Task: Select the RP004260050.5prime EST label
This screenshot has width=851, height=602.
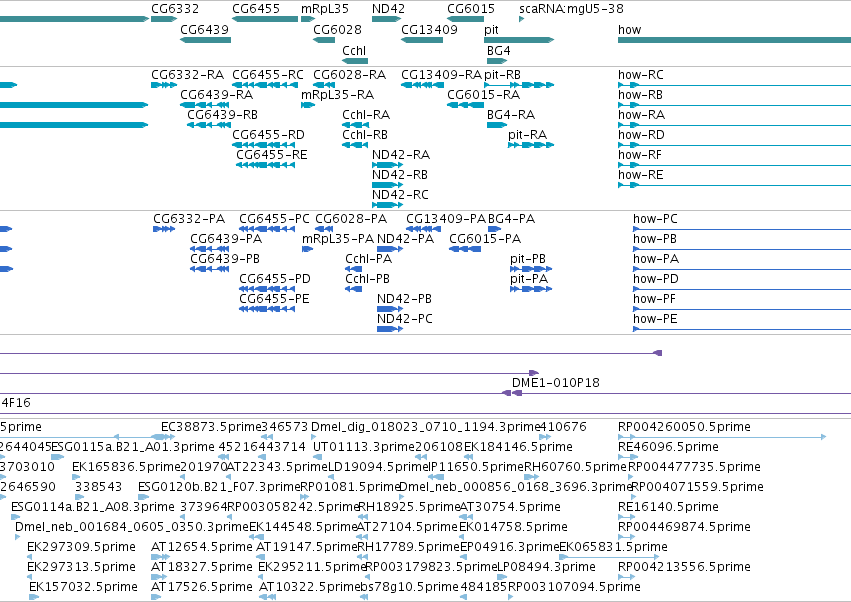Action: pyautogui.click(x=684, y=427)
